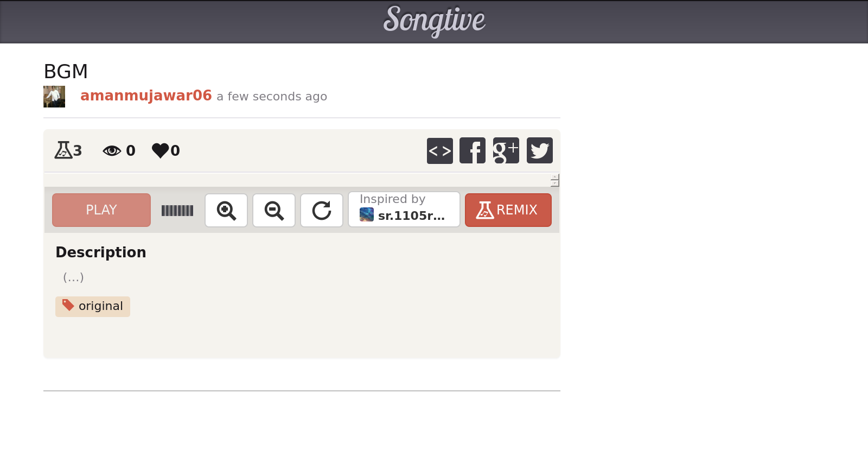Open the Inspired by sr.1105r... song
Viewport: 868px width, 456px height.
pos(404,210)
